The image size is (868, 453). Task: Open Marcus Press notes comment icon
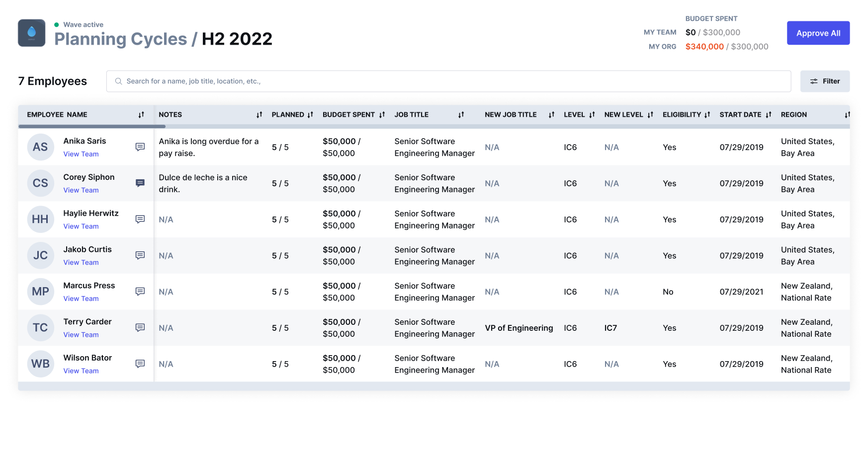140,292
